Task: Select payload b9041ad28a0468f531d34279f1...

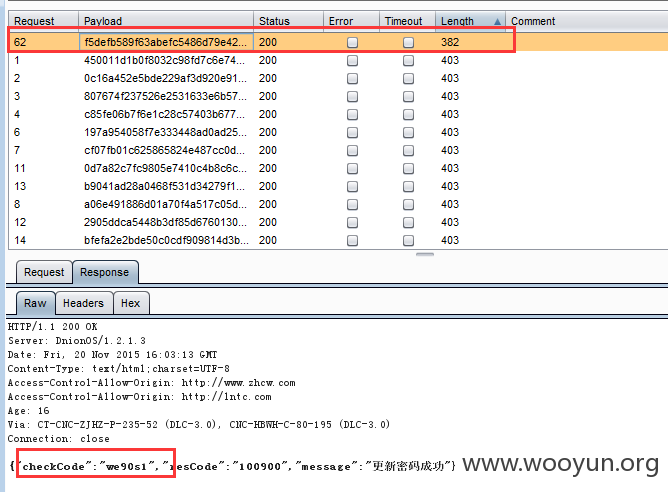Action: [x=165, y=186]
